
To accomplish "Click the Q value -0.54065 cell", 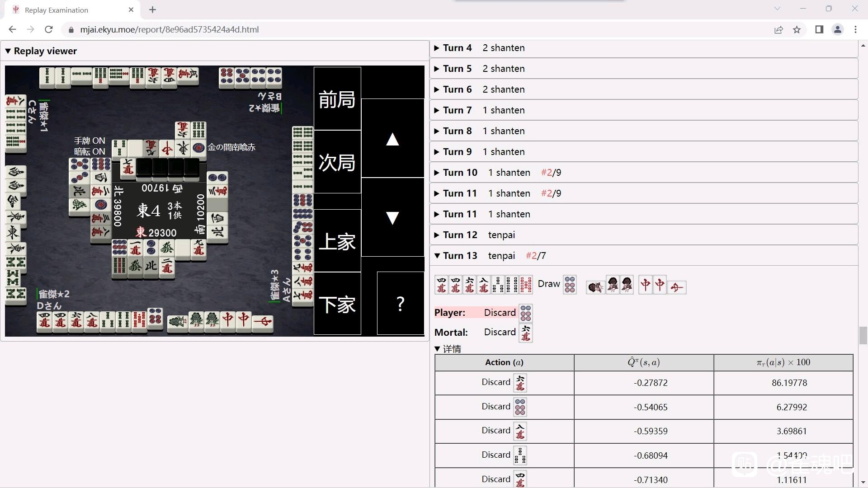I will coord(644,407).
